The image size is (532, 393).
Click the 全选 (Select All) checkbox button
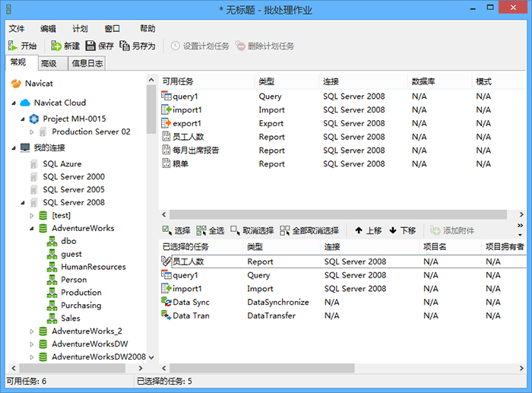point(211,231)
